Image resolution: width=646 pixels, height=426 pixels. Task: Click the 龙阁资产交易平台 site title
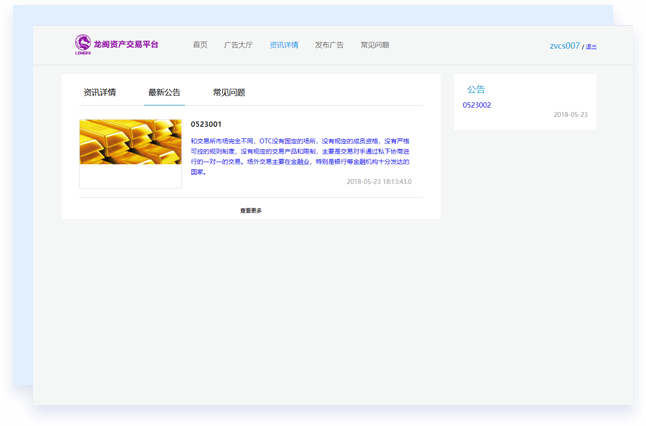pos(125,45)
